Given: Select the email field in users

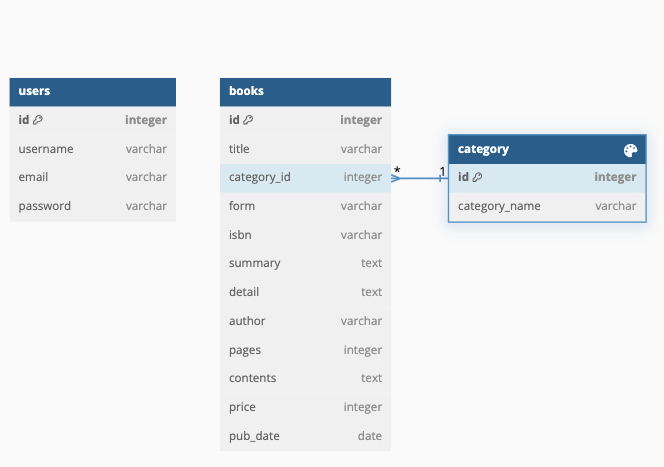Looking at the screenshot, I should (x=93, y=177).
